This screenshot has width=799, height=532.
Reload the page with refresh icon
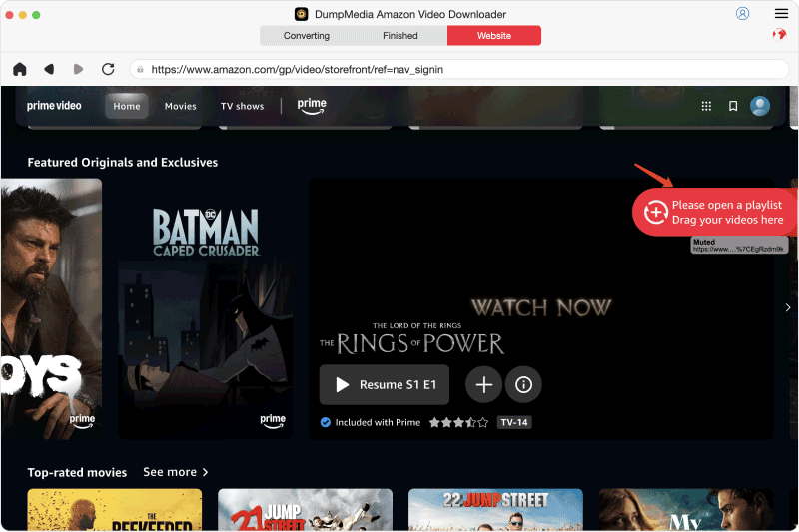point(108,69)
